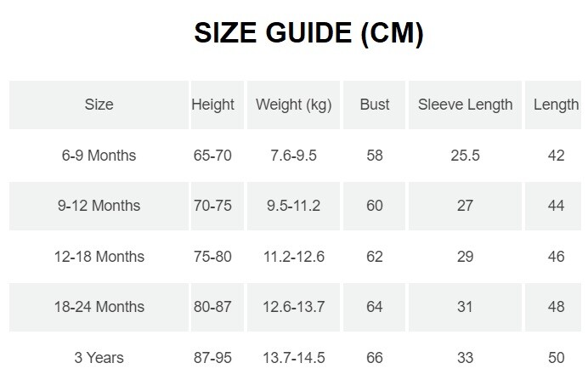Click the length value 50

coord(556,358)
